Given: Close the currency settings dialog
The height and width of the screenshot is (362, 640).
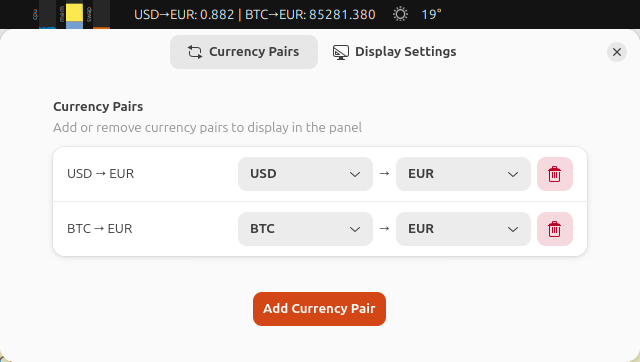Looking at the screenshot, I should (617, 52).
